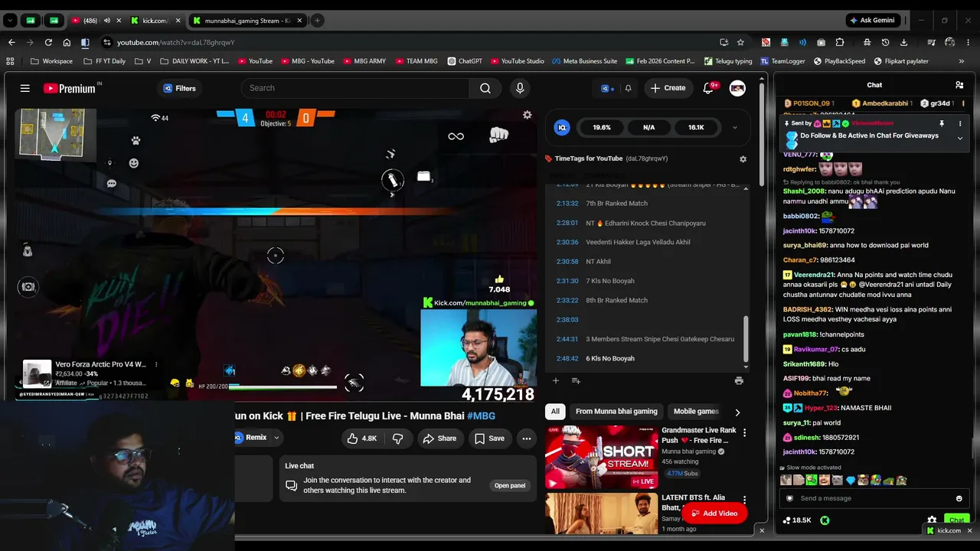This screenshot has height=551, width=980.
Task: Open the TimeTags add-to-playlist icon
Action: click(x=576, y=380)
